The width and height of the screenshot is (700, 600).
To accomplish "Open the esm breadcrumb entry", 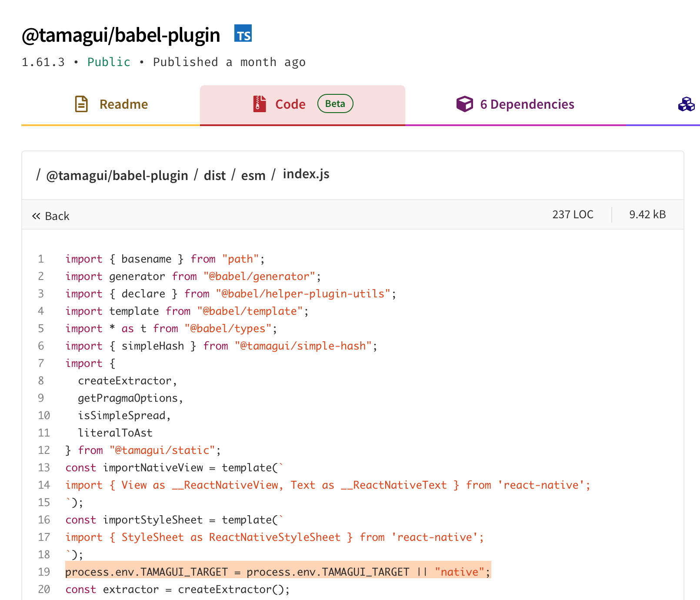I will (x=253, y=175).
